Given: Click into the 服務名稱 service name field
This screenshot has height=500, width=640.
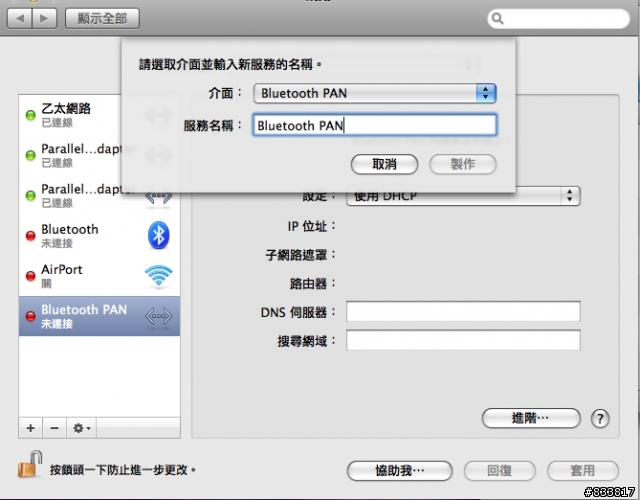Looking at the screenshot, I should (x=375, y=125).
